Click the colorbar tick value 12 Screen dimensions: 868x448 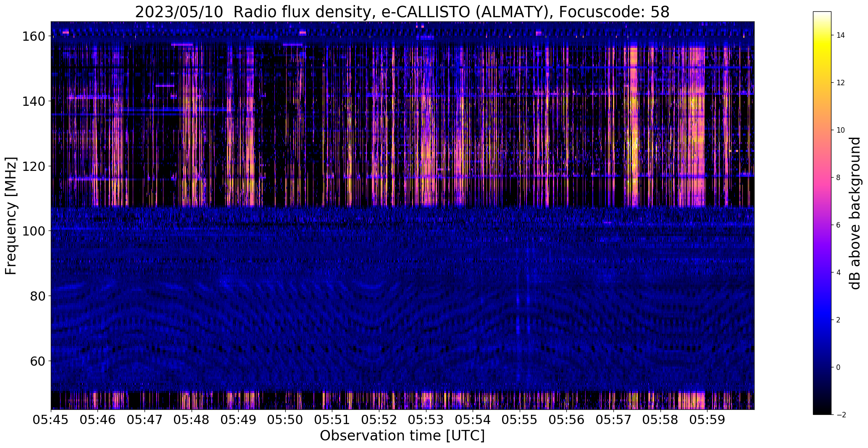841,83
